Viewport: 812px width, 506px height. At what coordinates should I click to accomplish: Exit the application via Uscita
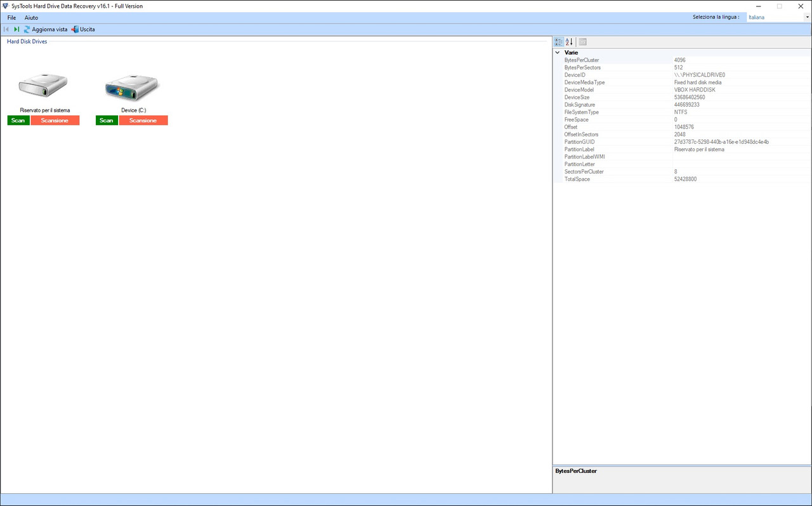(83, 29)
